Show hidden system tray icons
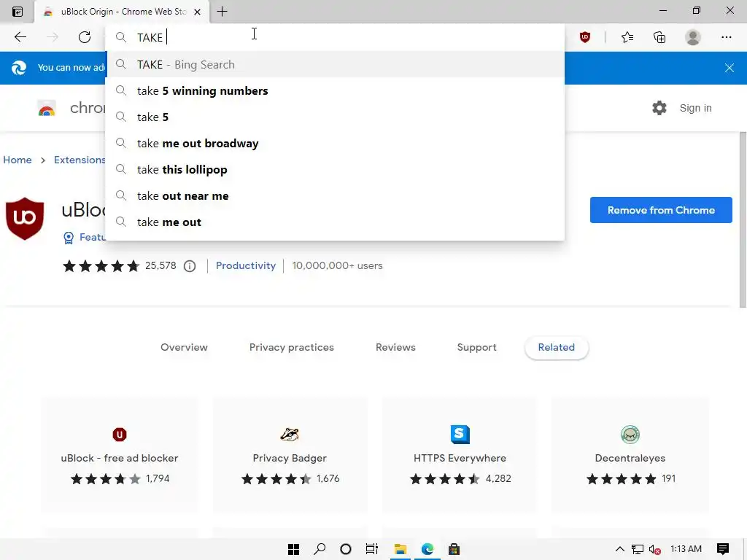The height and width of the screenshot is (560, 747). click(619, 549)
